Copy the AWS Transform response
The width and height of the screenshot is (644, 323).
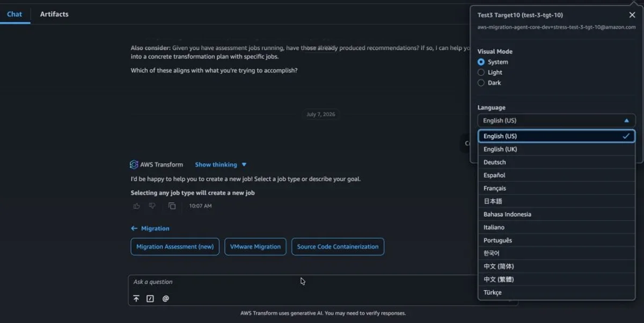point(172,206)
